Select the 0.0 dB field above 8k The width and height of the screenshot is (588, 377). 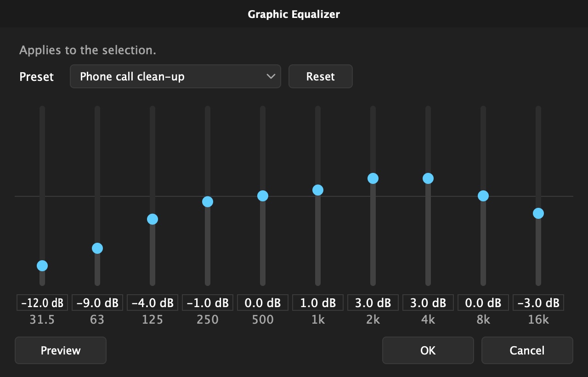(x=483, y=303)
